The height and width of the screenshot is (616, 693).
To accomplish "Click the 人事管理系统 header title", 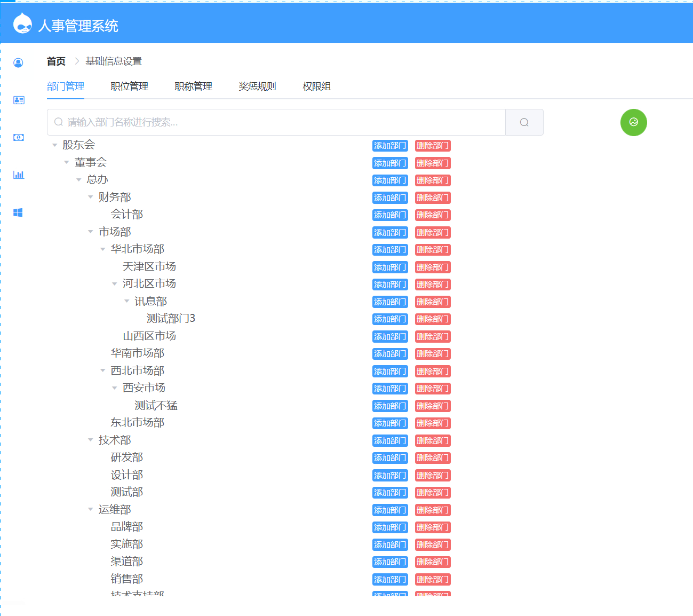I will 78,26.
